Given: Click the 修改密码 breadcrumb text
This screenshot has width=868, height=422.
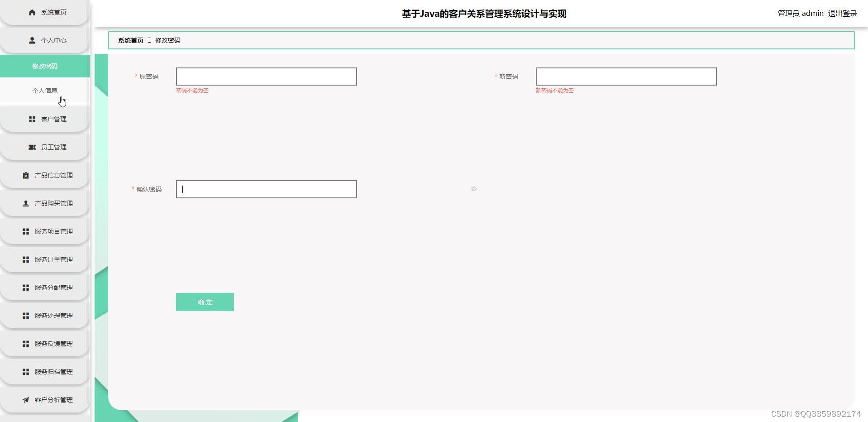Looking at the screenshot, I should (168, 40).
